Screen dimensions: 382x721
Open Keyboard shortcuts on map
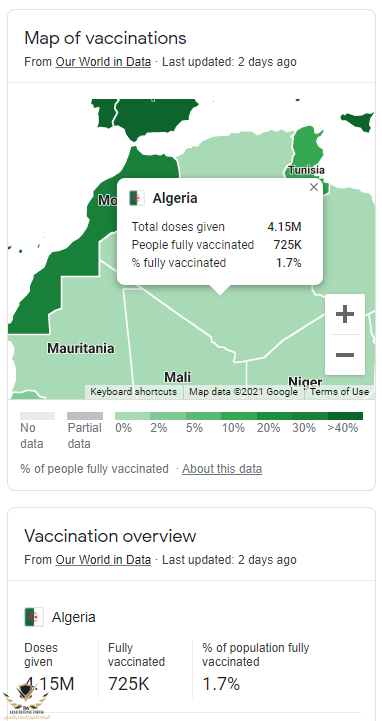(x=133, y=392)
